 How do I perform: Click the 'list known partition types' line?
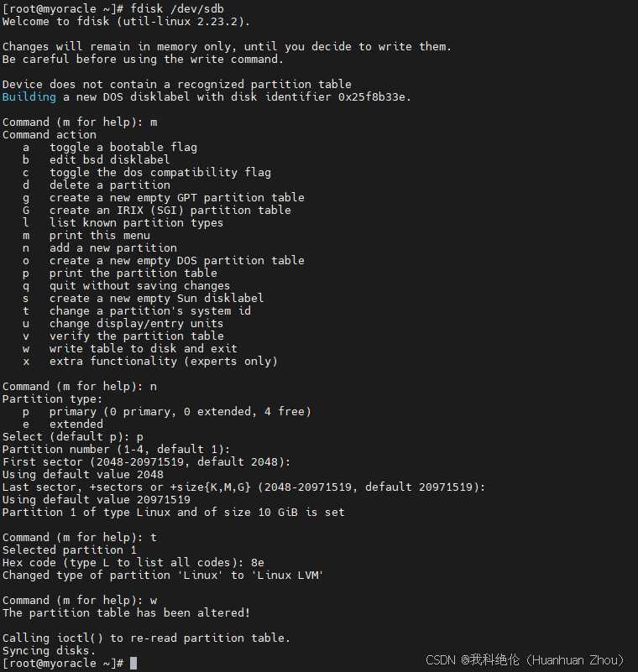tap(136, 222)
